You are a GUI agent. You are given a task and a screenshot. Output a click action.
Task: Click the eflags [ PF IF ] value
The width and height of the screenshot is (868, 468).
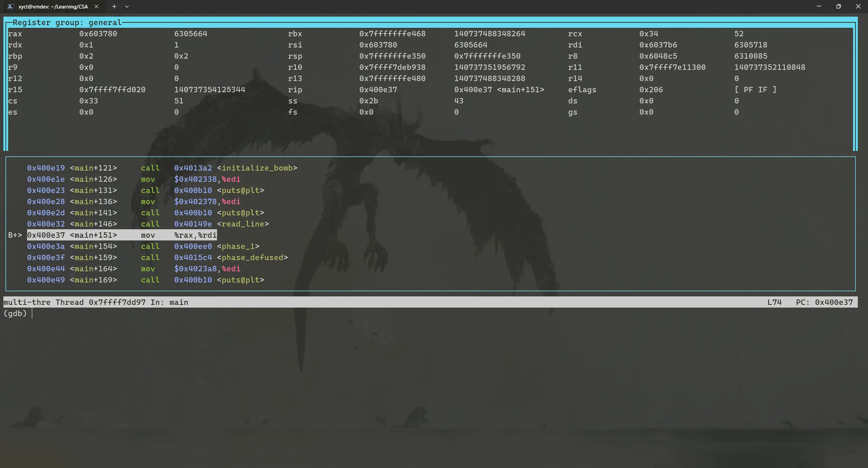click(755, 90)
